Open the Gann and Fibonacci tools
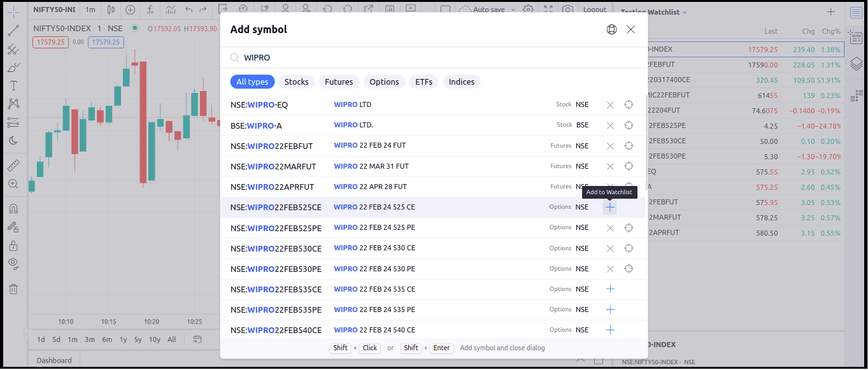This screenshot has width=868, height=370. (x=13, y=49)
